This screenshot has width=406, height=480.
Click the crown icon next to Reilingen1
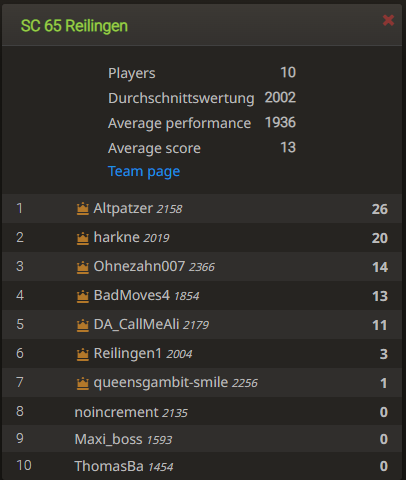point(83,354)
